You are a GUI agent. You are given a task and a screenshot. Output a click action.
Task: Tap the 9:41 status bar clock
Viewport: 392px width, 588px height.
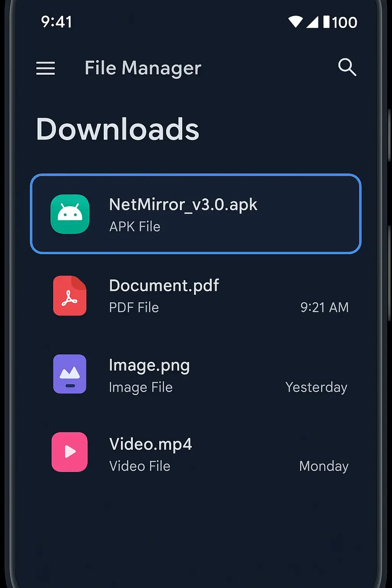(x=57, y=22)
